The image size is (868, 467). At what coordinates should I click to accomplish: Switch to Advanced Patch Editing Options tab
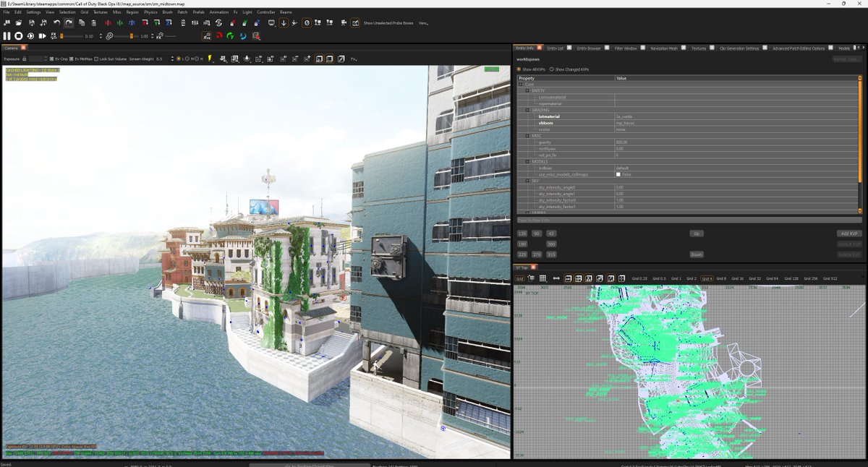pyautogui.click(x=799, y=48)
